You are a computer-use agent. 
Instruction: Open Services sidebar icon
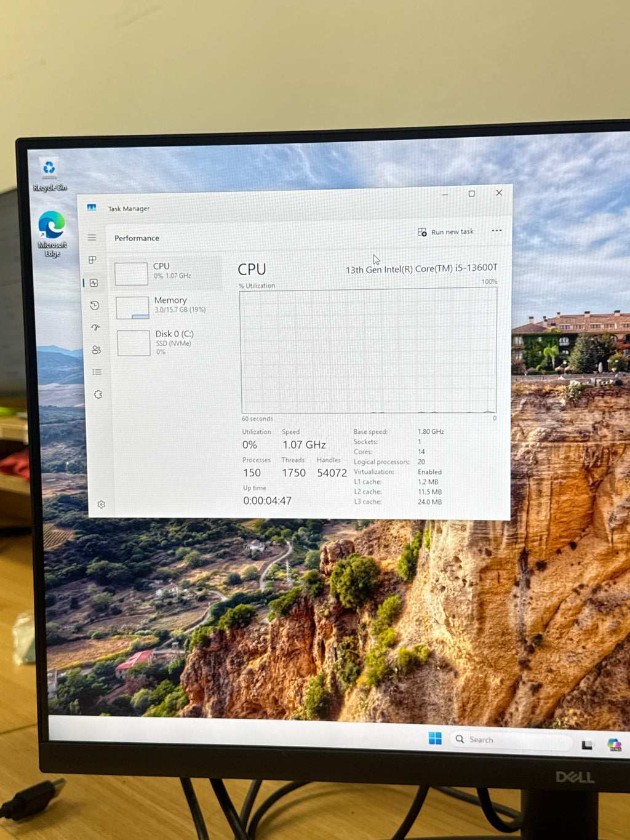pyautogui.click(x=98, y=394)
